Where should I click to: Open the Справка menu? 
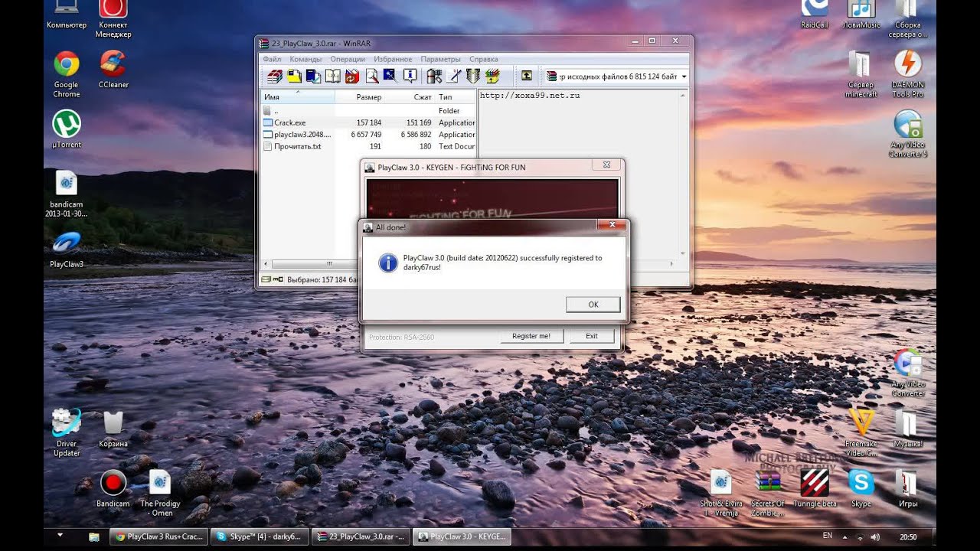pyautogui.click(x=483, y=59)
